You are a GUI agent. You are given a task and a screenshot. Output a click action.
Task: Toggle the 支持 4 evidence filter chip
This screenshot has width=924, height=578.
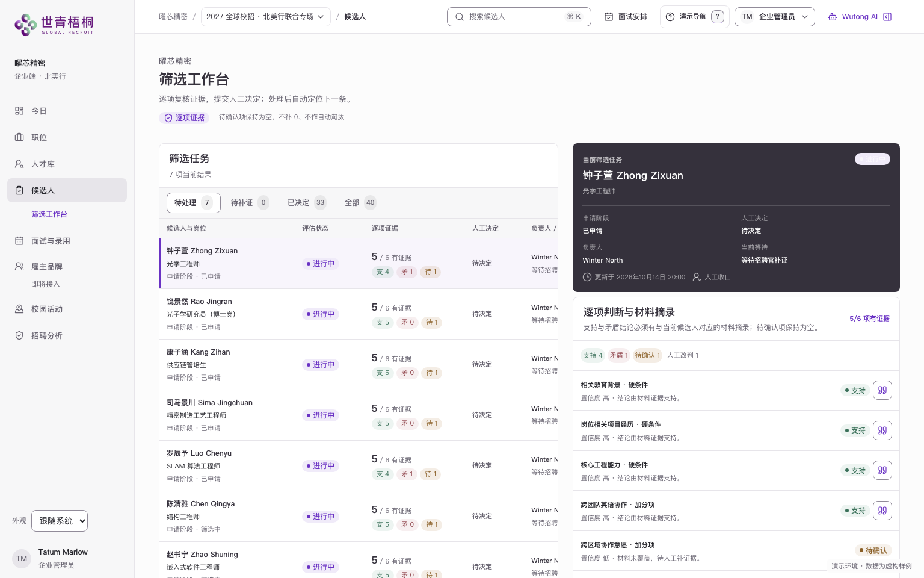click(x=593, y=355)
